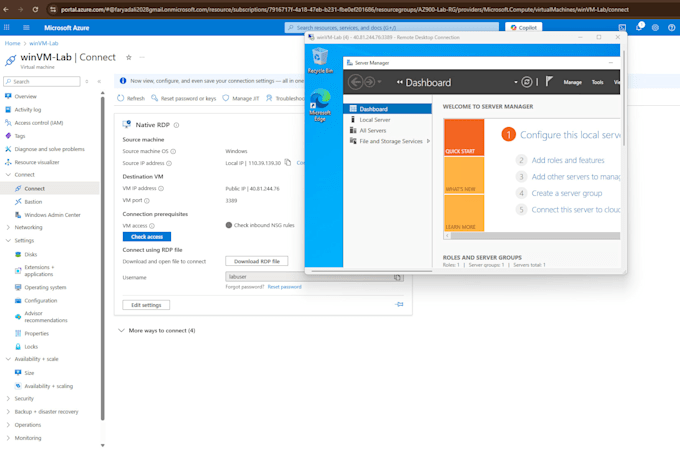
Task: Click Download RDP file button
Action: (257, 261)
